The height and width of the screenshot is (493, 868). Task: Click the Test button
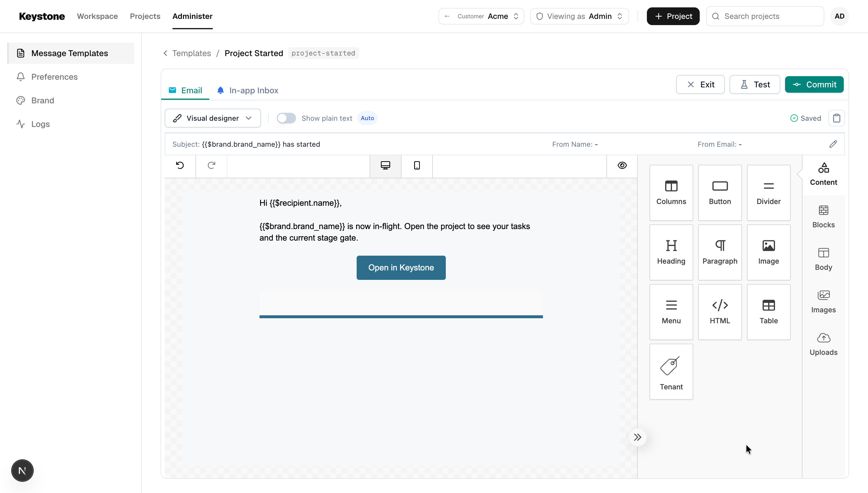(x=755, y=84)
